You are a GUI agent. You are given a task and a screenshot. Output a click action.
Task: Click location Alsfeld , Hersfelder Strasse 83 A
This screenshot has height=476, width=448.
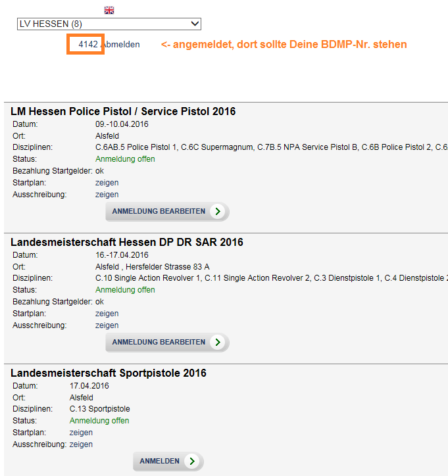153,267
